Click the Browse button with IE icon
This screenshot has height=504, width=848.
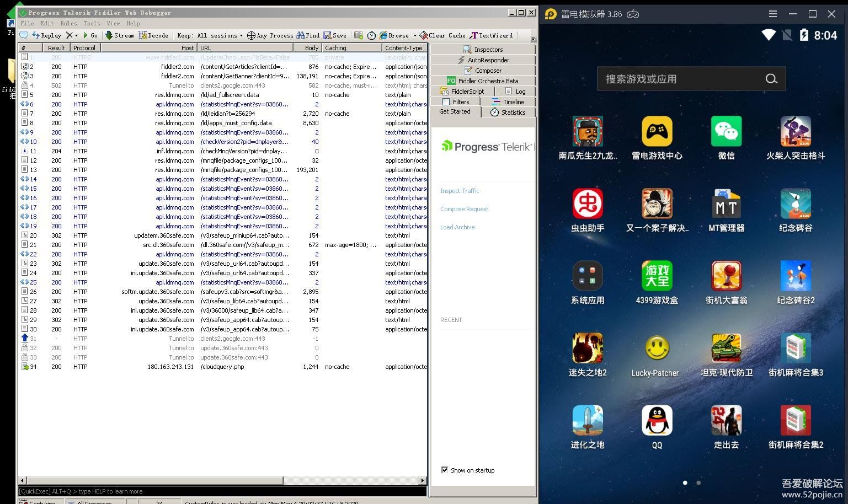pos(394,35)
